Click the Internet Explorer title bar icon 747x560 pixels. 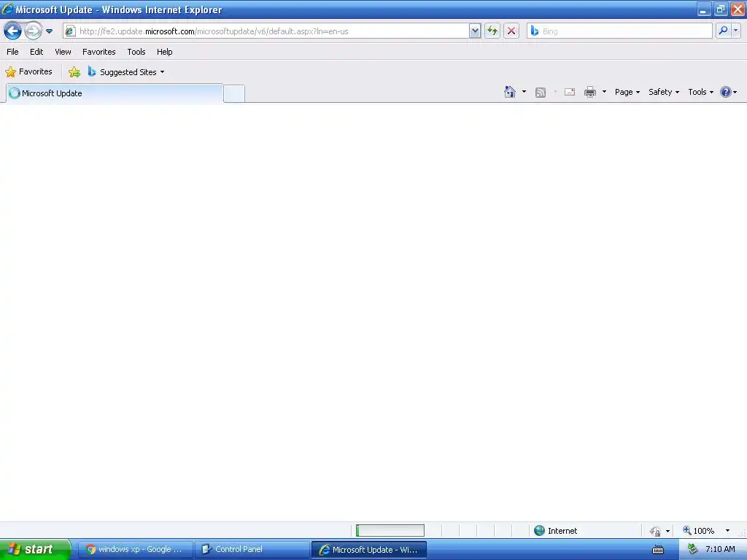[7, 9]
